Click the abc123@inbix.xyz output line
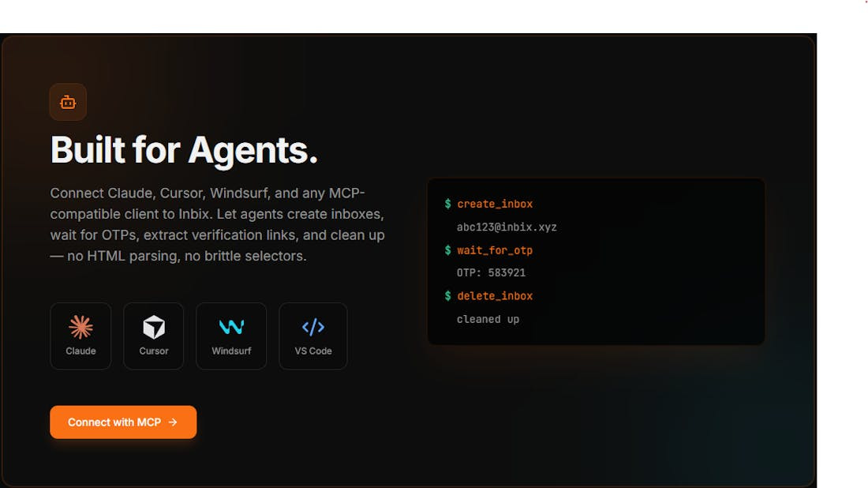This screenshot has height=488, width=868. [x=507, y=227]
